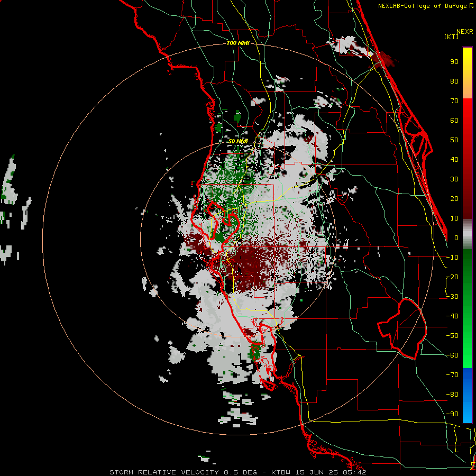Select the 20 value on velocity scale
The width and height of the screenshot is (476, 476).
[454, 199]
